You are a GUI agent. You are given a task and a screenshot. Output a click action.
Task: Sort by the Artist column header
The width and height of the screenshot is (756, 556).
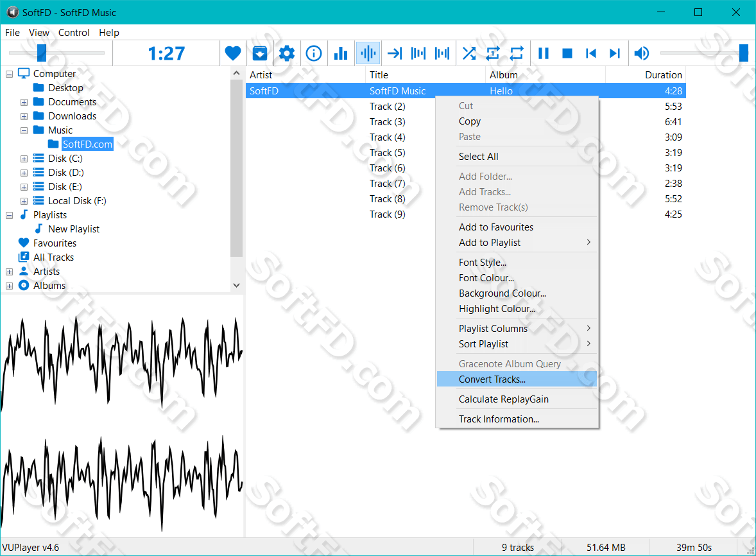(x=305, y=74)
